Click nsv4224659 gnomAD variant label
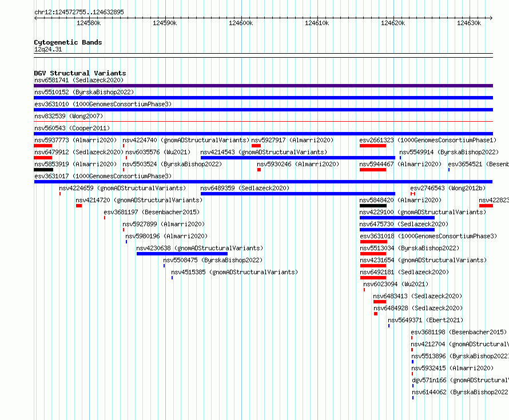The height and width of the screenshot is (420, 509). point(122,188)
